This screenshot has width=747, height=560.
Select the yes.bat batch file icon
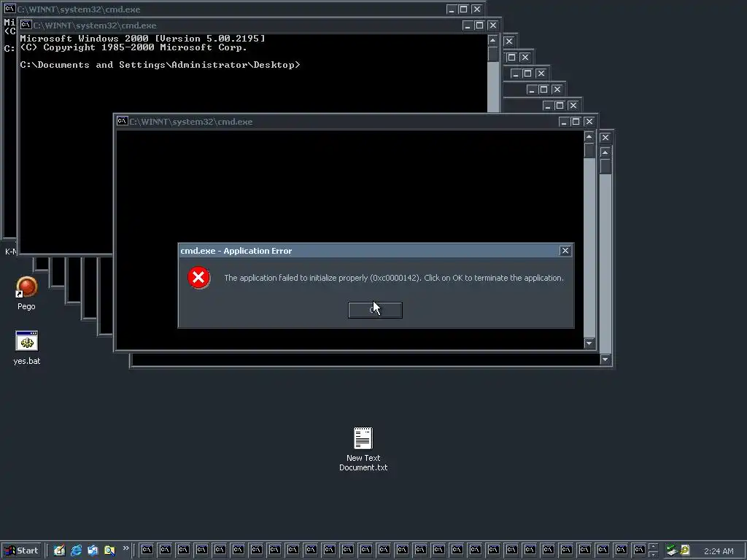(x=27, y=348)
